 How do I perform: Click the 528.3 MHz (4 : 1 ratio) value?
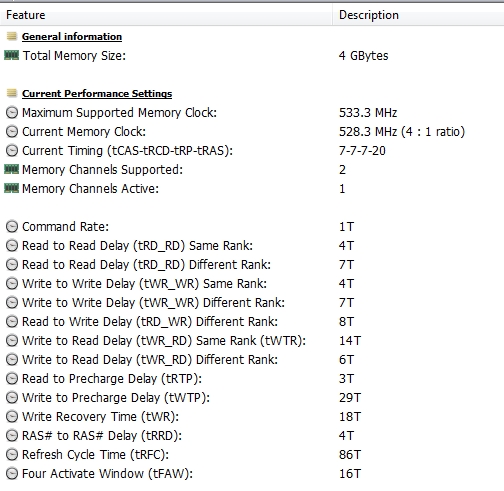coord(402,132)
